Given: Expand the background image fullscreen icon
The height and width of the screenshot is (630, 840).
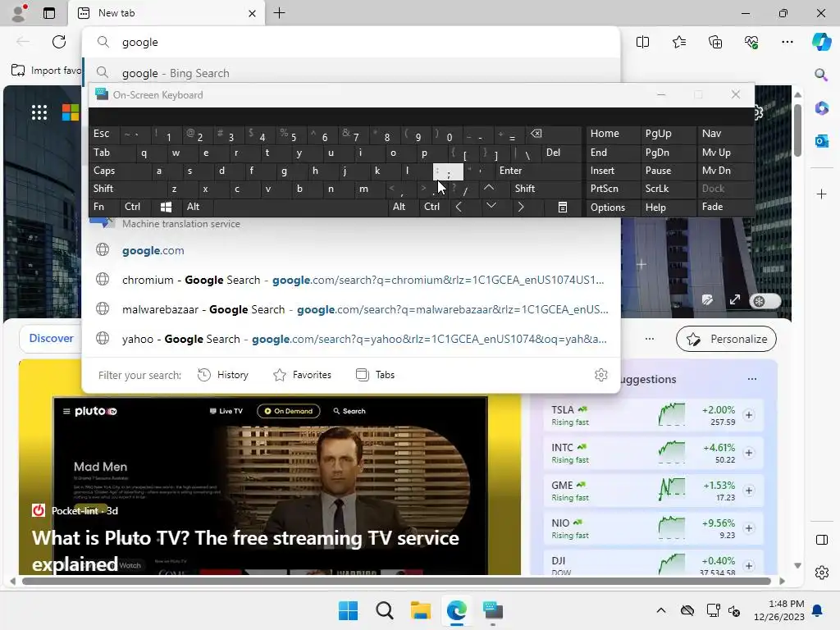Looking at the screenshot, I should pos(734,300).
